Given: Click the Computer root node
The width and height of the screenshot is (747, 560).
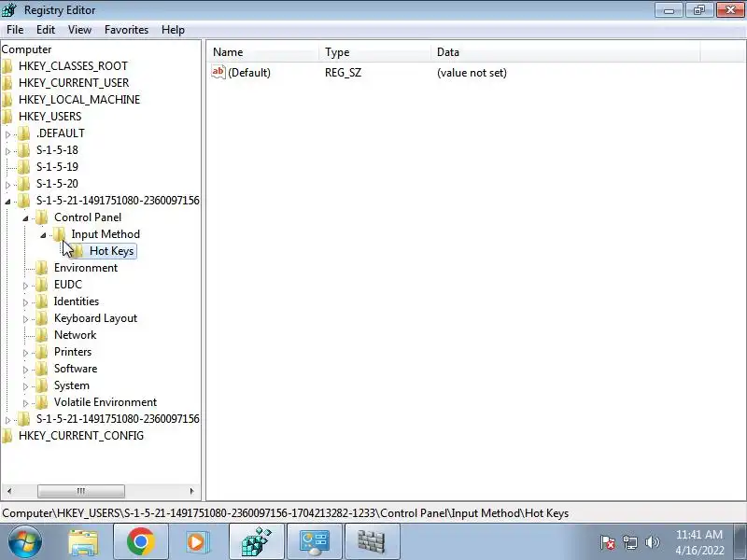Looking at the screenshot, I should click(26, 49).
